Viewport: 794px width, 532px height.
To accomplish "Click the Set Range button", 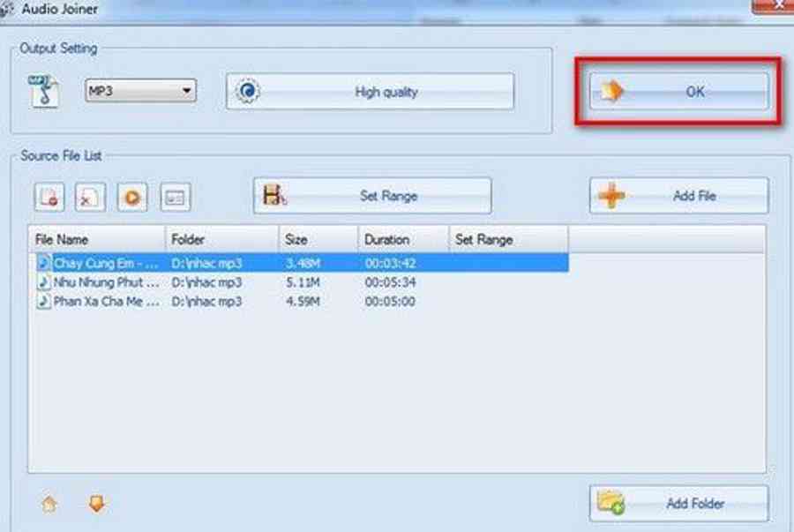I will [371, 196].
